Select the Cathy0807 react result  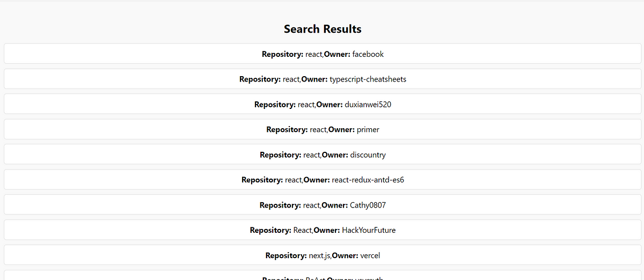(x=323, y=205)
